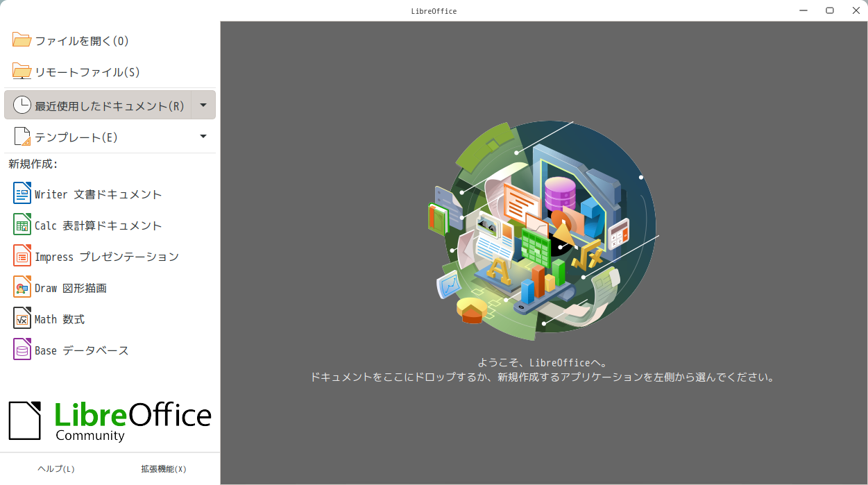
Task: Click the open-file folder icon
Action: (22, 40)
